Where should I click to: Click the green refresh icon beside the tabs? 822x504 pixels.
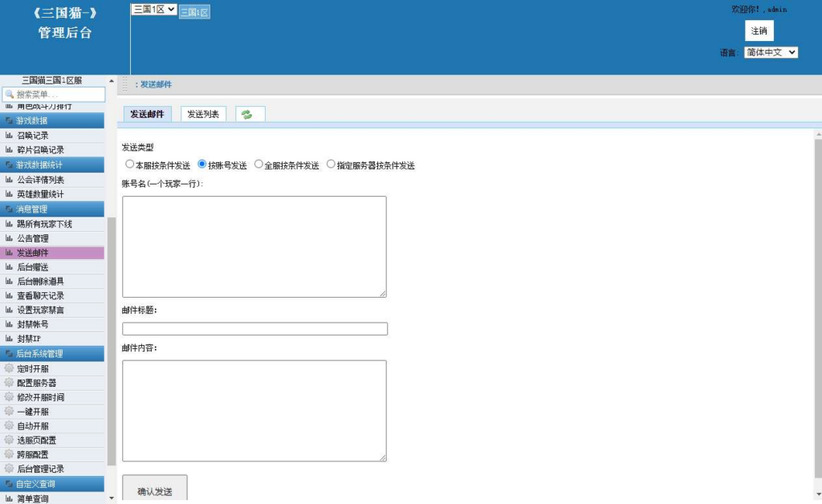click(247, 114)
